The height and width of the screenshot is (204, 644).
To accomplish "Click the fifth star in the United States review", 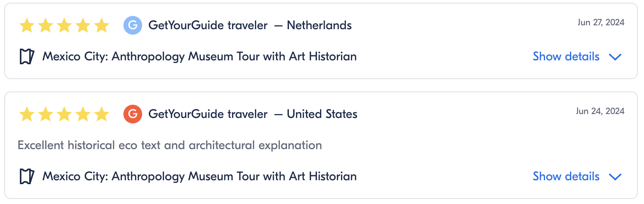I will (102, 114).
